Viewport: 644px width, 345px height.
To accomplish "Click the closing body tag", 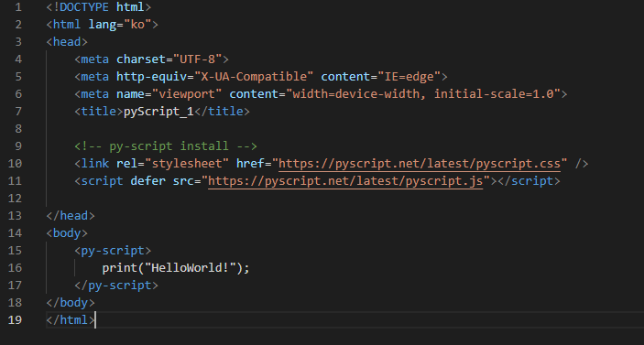I will click(x=71, y=302).
